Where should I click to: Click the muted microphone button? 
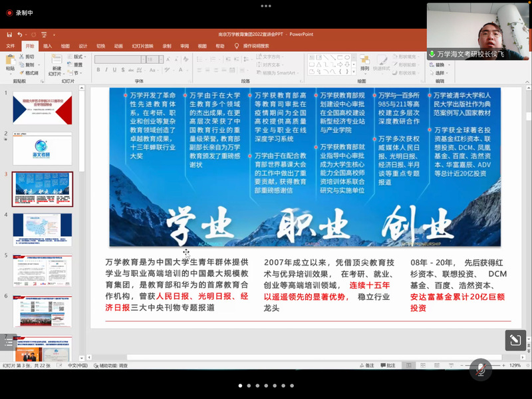click(x=480, y=370)
